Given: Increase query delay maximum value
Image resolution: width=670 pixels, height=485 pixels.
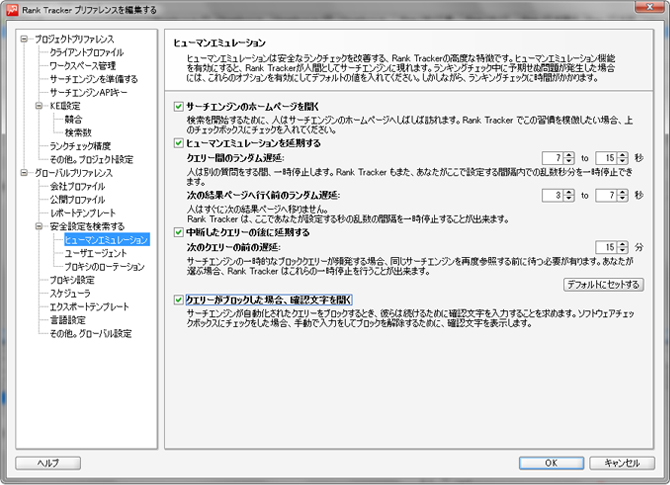Looking at the screenshot, I should click(x=623, y=155).
